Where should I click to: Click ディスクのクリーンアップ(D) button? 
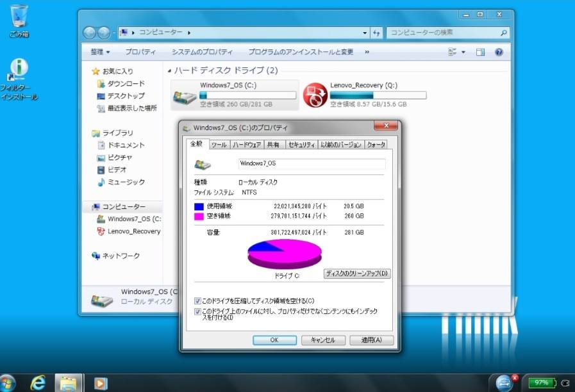(357, 274)
